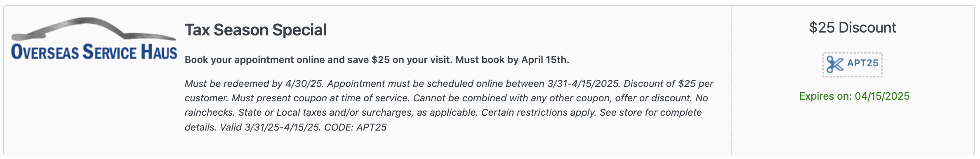
Task: Click the dashed divider beside discount panel
Action: click(732, 80)
